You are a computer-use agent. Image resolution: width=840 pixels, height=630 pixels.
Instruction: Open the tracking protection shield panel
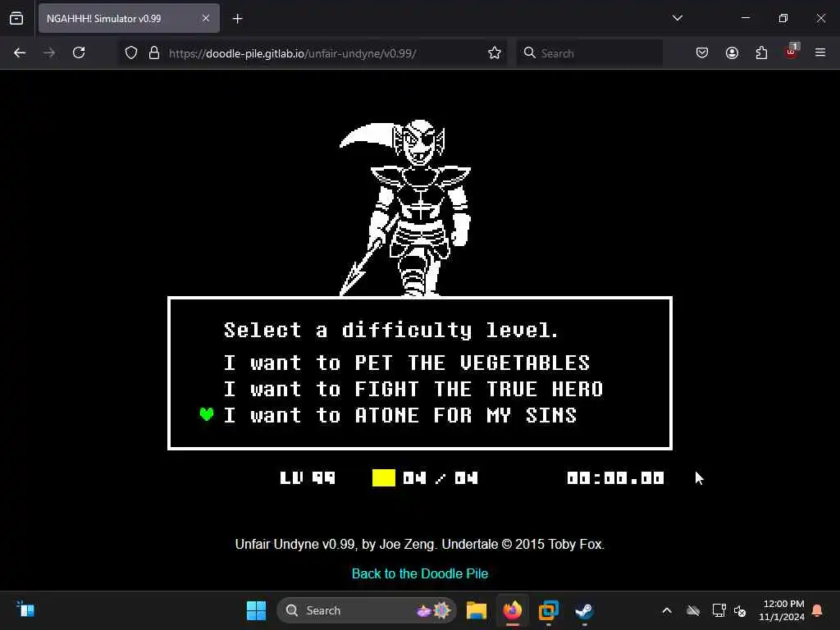coord(131,52)
